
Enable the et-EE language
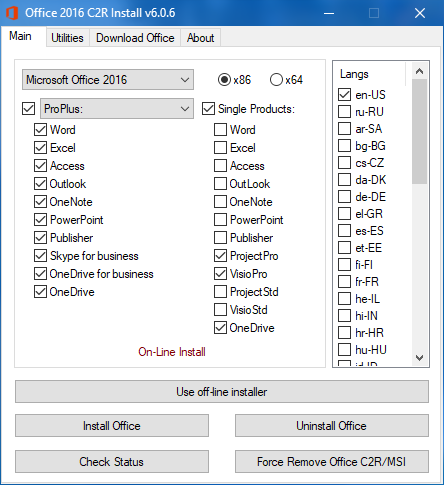click(x=344, y=248)
